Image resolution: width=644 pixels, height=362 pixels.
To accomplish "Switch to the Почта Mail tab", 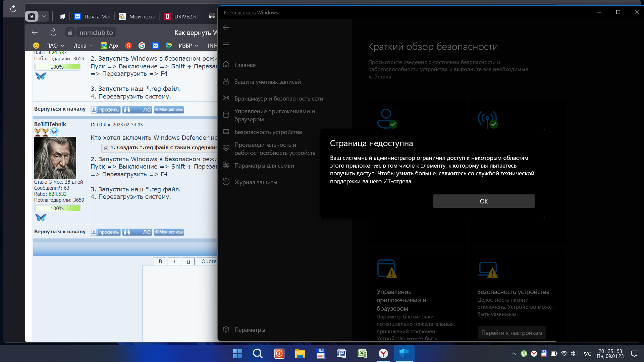I will coord(92,16).
